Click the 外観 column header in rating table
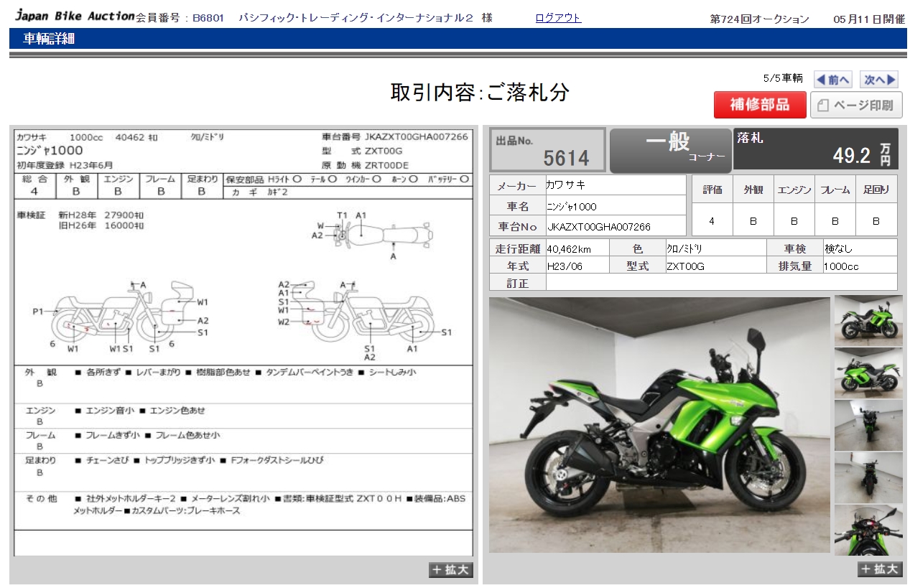910x588 pixels. 753,190
